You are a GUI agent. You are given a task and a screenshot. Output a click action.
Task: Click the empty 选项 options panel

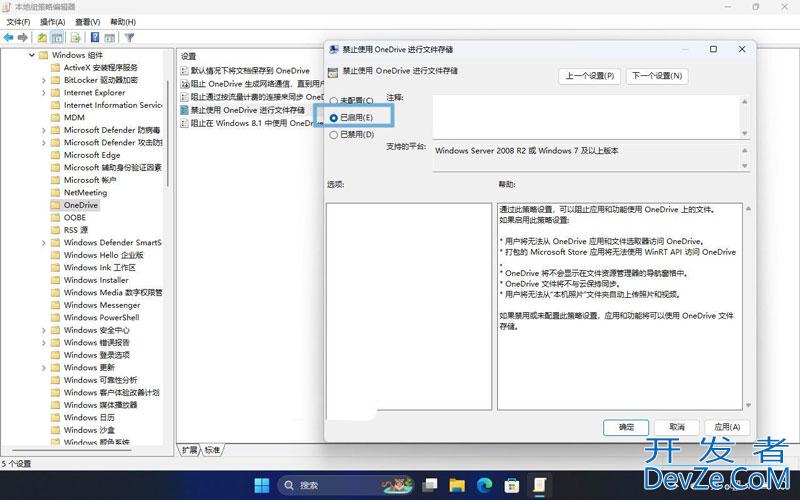tap(409, 307)
